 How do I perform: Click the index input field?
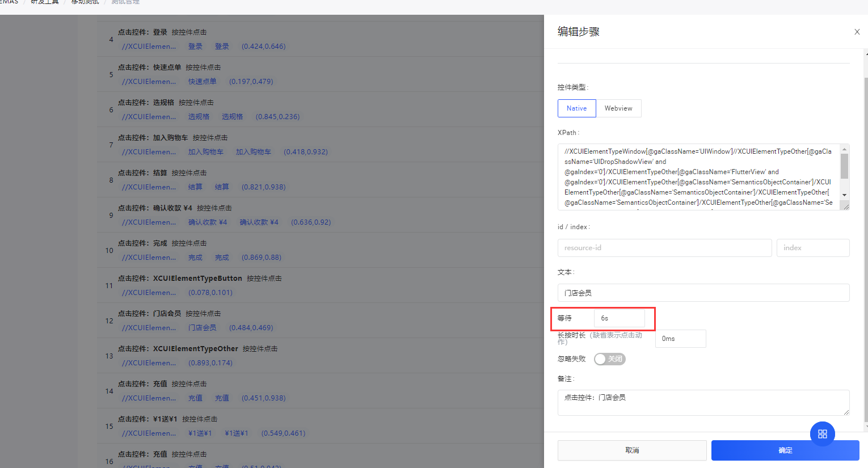813,248
